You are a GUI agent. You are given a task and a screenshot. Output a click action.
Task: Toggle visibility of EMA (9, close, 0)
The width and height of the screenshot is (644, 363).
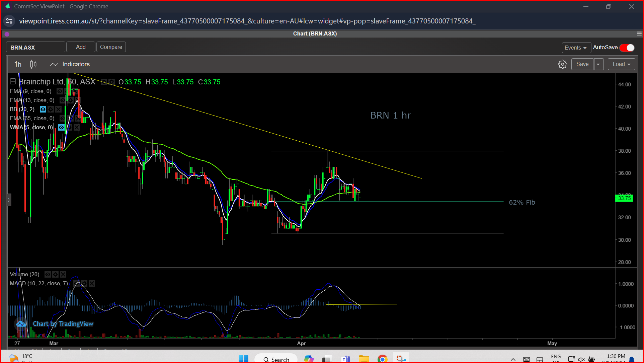pyautogui.click(x=60, y=91)
